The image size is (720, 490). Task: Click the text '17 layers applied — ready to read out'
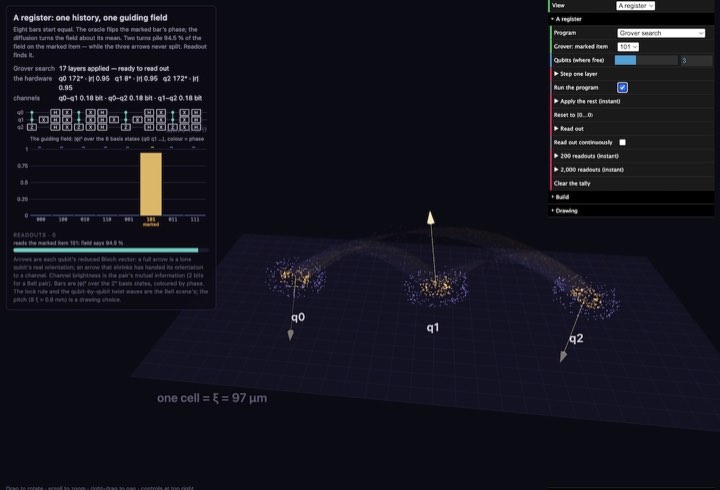[x=114, y=68]
